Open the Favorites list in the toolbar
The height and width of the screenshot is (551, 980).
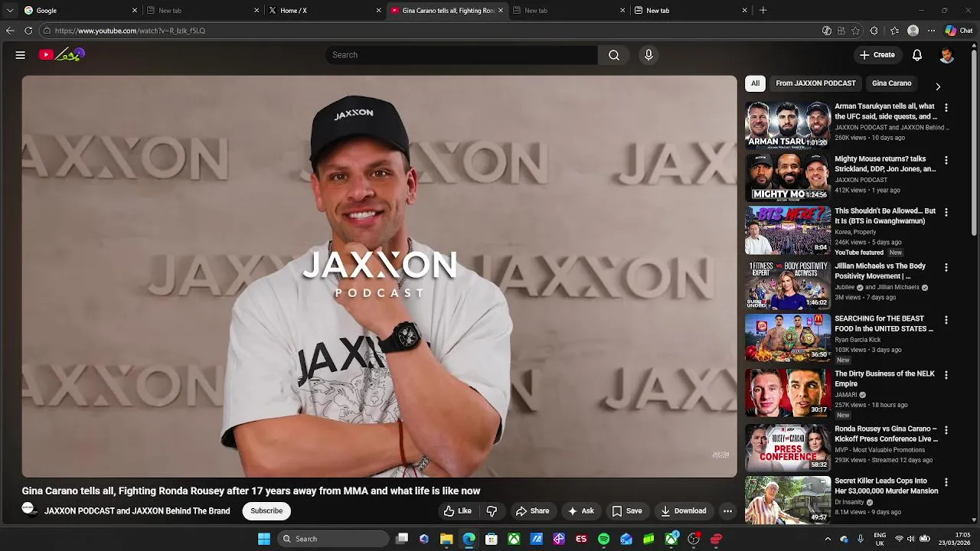[x=894, y=31]
